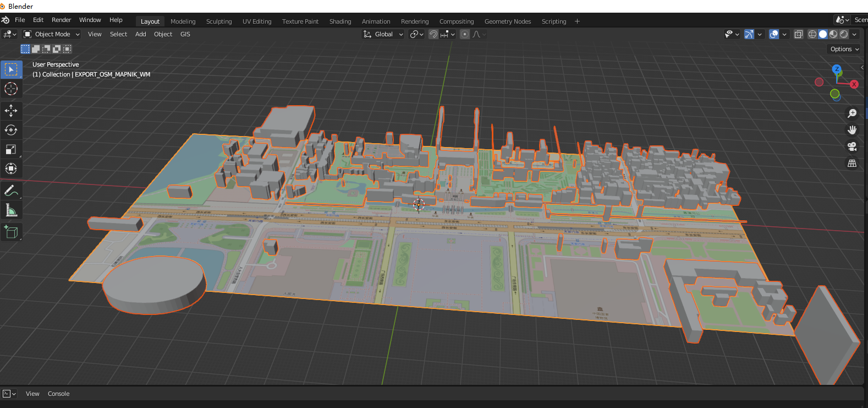Screen dimensions: 868x408
Task: Open the Edit menu
Action: point(38,20)
